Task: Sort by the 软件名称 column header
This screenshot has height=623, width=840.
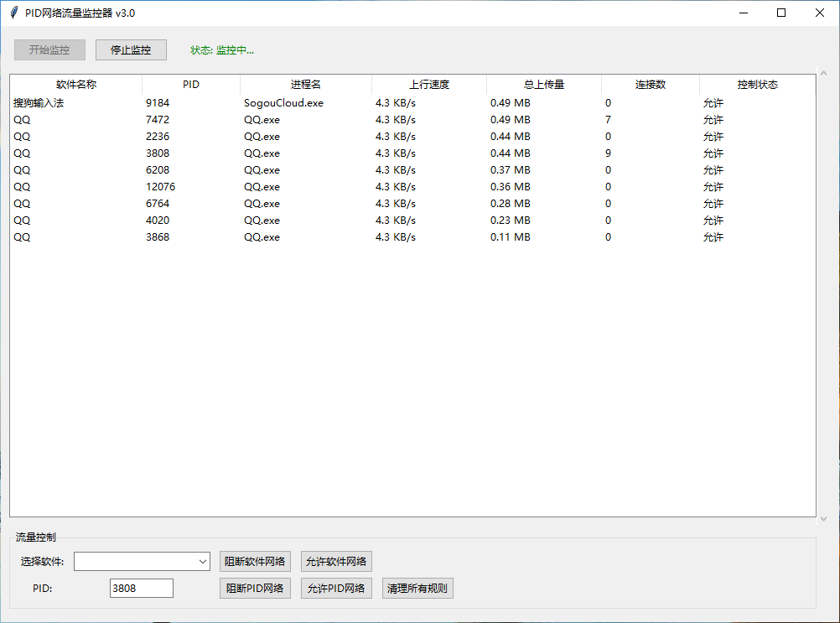Action: tap(76, 85)
